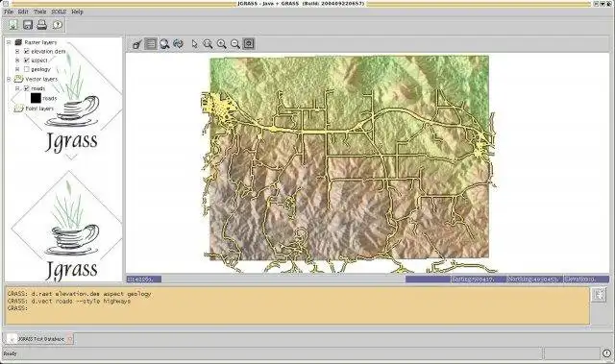Click the zoom out magnifier icon

coord(234,44)
